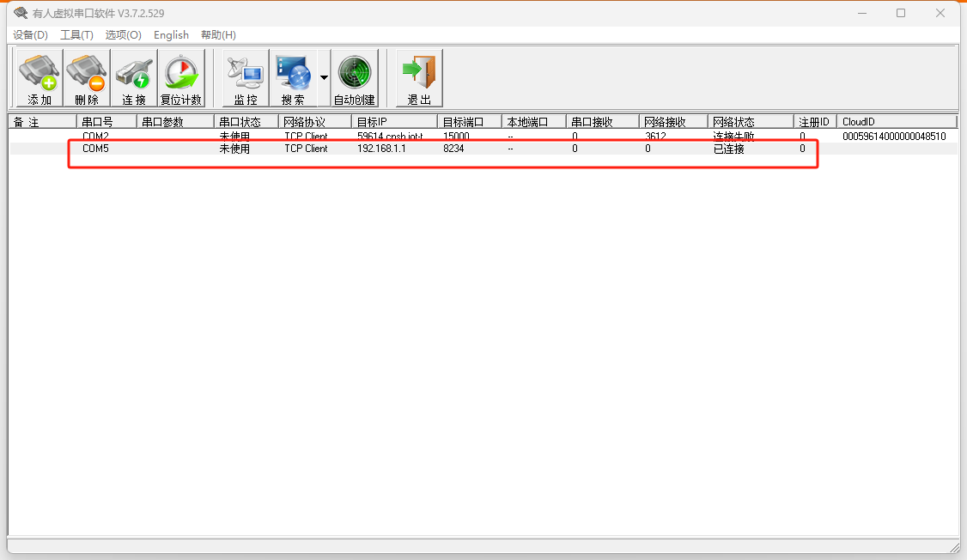
Task: Click the 网络协议 column header
Action: coord(314,121)
